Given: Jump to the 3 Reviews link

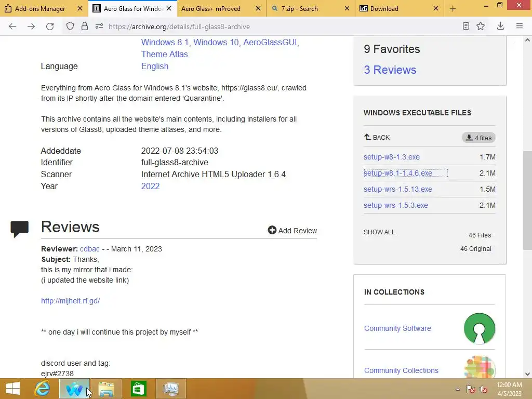Looking at the screenshot, I should point(390,70).
